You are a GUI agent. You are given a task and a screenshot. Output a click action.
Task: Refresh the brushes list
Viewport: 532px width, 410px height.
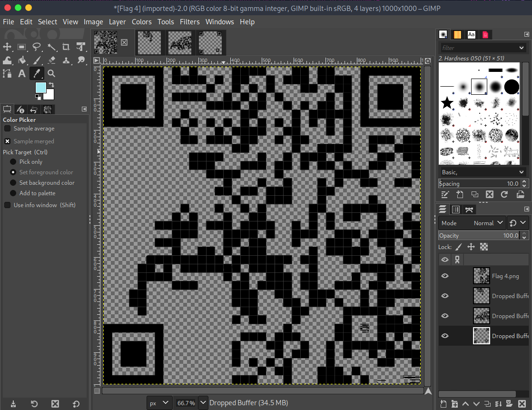(x=504, y=194)
